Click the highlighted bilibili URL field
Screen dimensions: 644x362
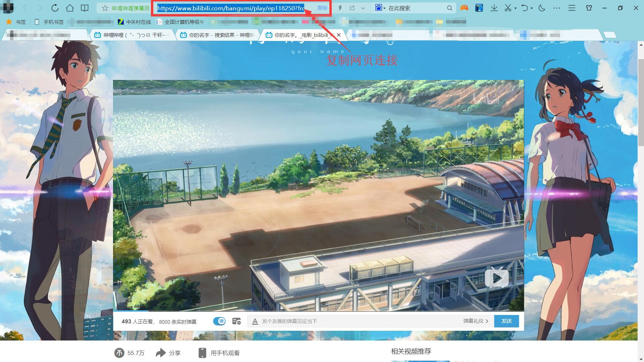click(x=231, y=8)
